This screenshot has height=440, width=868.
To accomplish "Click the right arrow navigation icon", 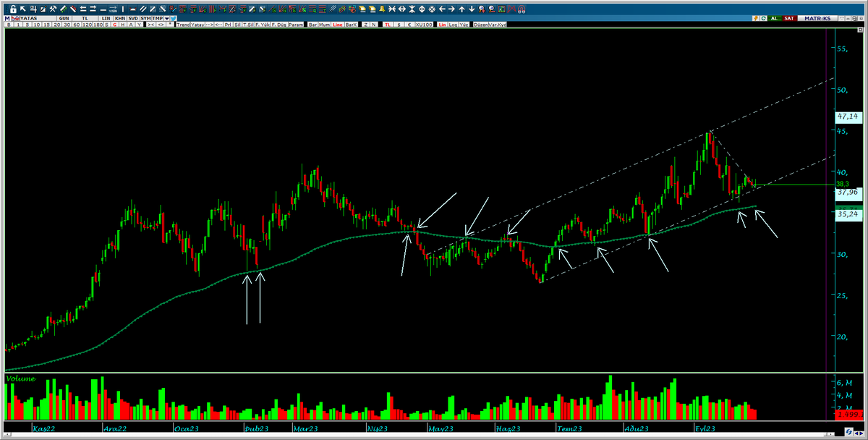I will (x=451, y=9).
